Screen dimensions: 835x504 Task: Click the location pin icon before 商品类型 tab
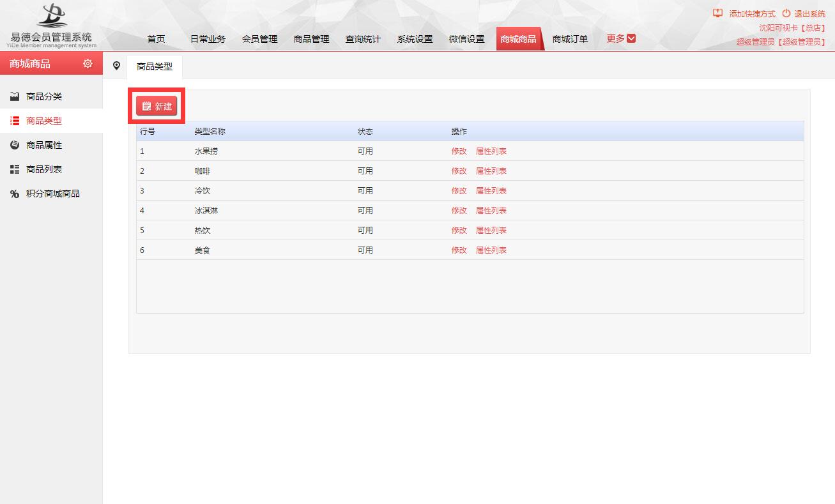116,66
